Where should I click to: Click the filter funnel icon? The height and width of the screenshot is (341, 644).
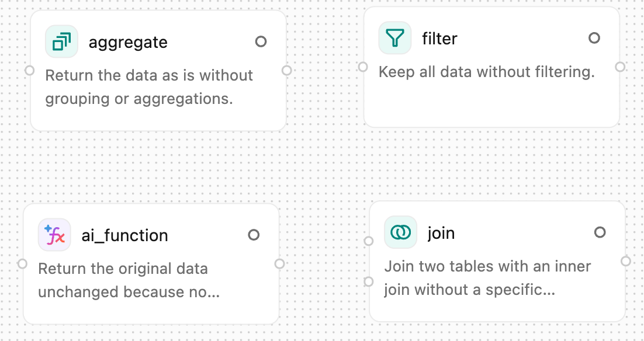[395, 38]
